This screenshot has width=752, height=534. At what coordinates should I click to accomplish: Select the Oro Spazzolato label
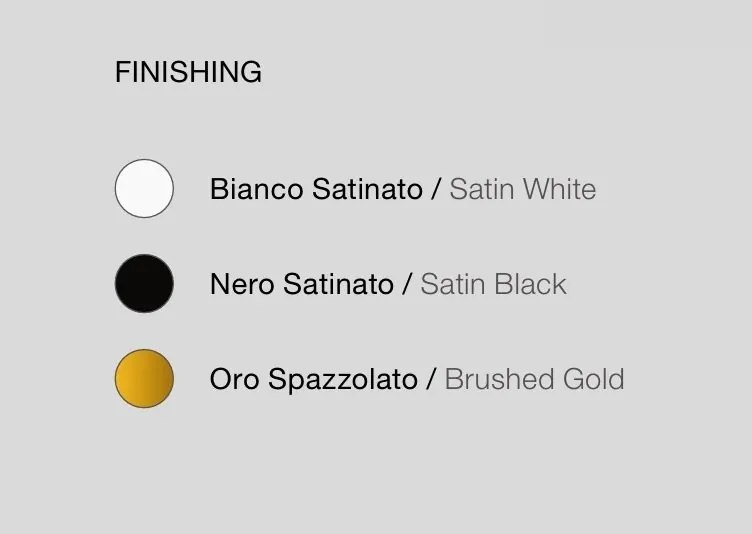pyautogui.click(x=314, y=379)
